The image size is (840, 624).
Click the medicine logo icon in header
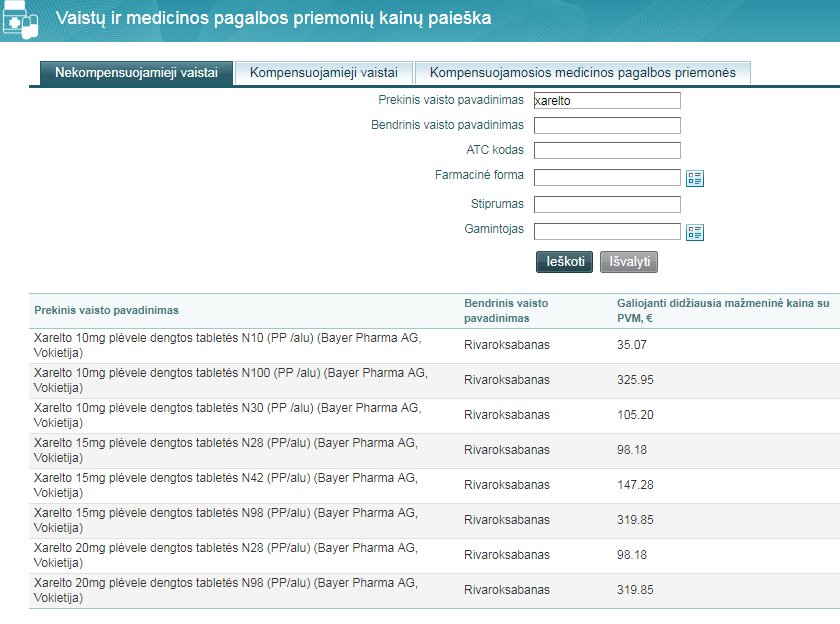(20, 18)
